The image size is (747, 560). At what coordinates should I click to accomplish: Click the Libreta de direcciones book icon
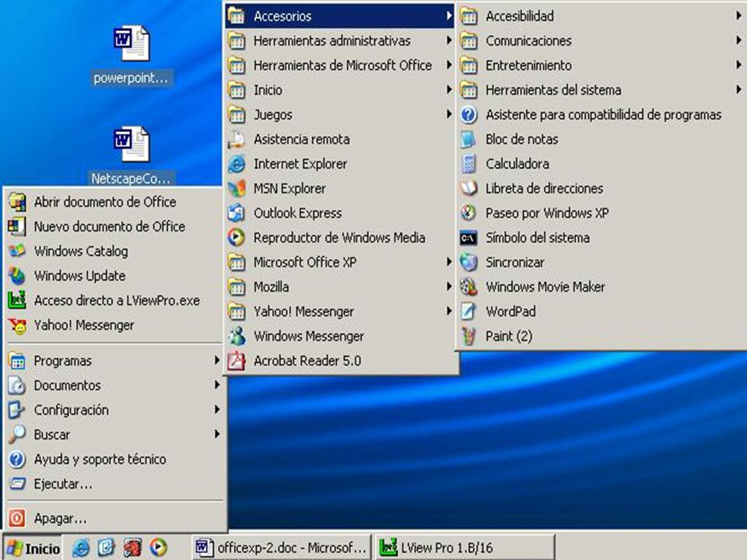468,188
